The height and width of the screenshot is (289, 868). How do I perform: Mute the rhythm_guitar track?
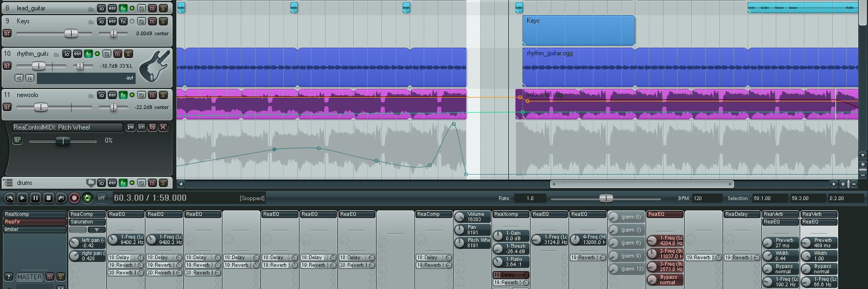118,54
